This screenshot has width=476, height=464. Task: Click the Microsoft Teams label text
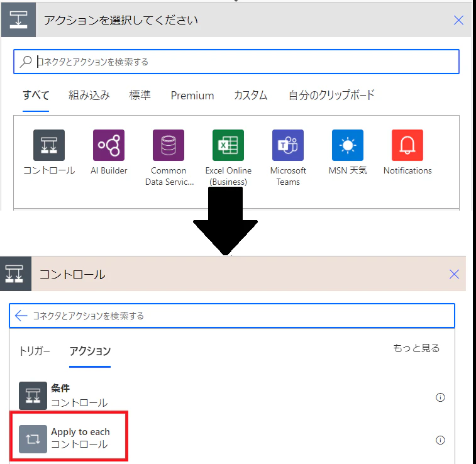click(288, 176)
